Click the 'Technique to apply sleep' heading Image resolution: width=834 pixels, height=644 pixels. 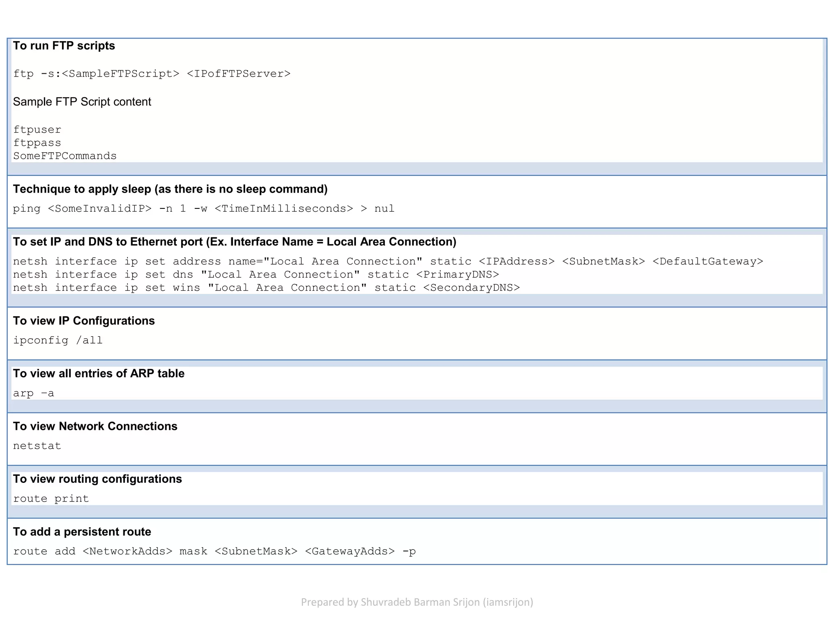170,189
